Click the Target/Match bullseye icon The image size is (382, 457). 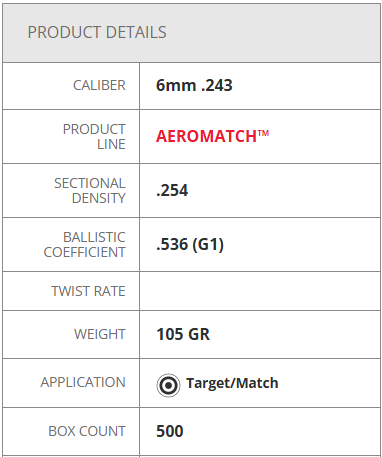click(x=168, y=385)
